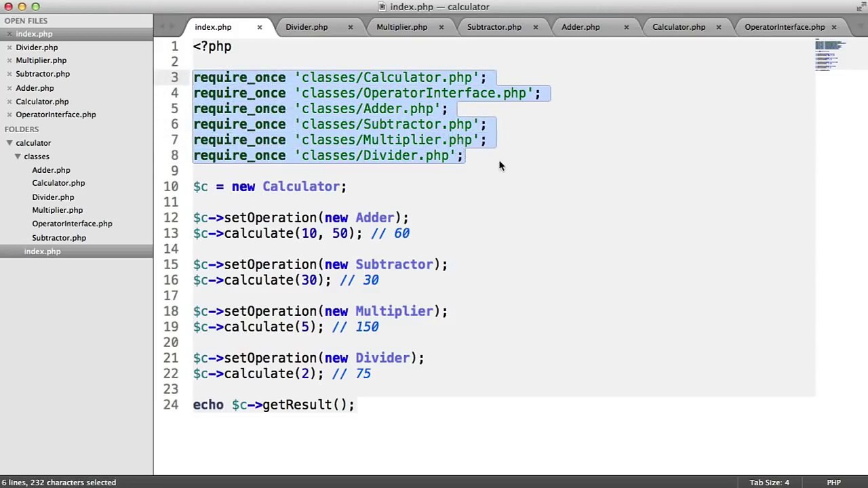Click line number 10 in the gutter
868x488 pixels.
pos(171,186)
